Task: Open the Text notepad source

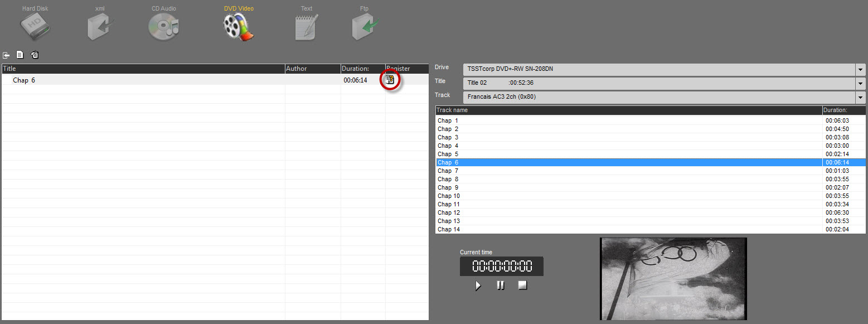Action: [x=306, y=27]
